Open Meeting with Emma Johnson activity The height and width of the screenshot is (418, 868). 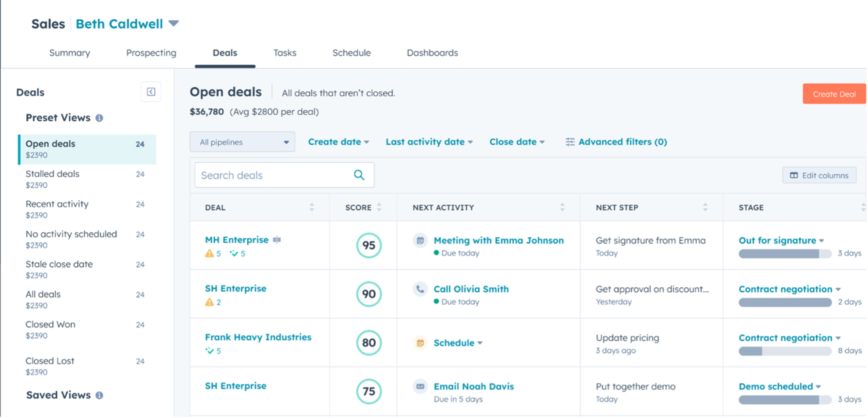pos(498,240)
